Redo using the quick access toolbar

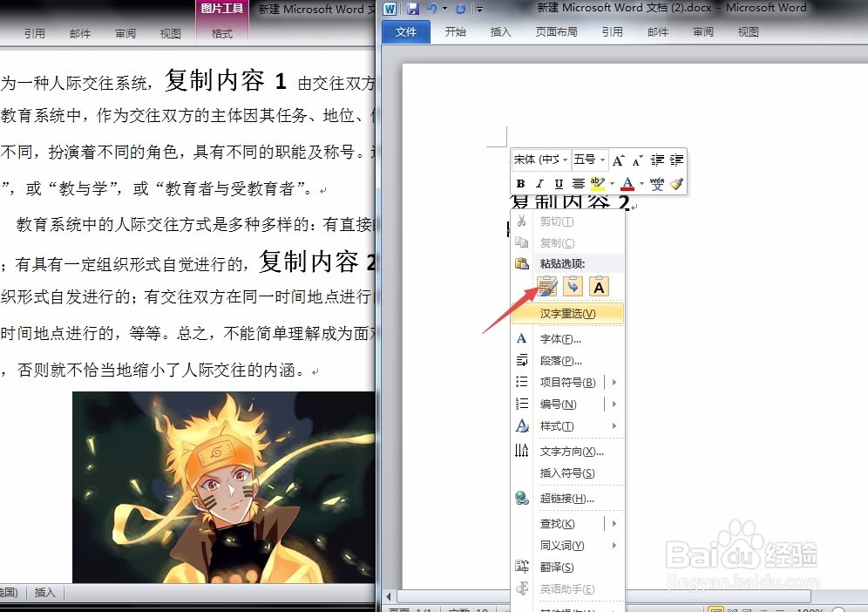point(460,9)
